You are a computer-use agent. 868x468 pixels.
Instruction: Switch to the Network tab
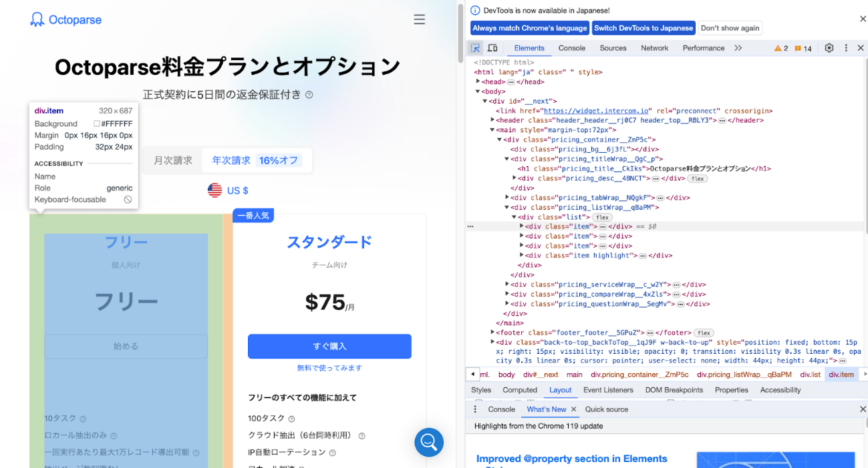coord(655,48)
